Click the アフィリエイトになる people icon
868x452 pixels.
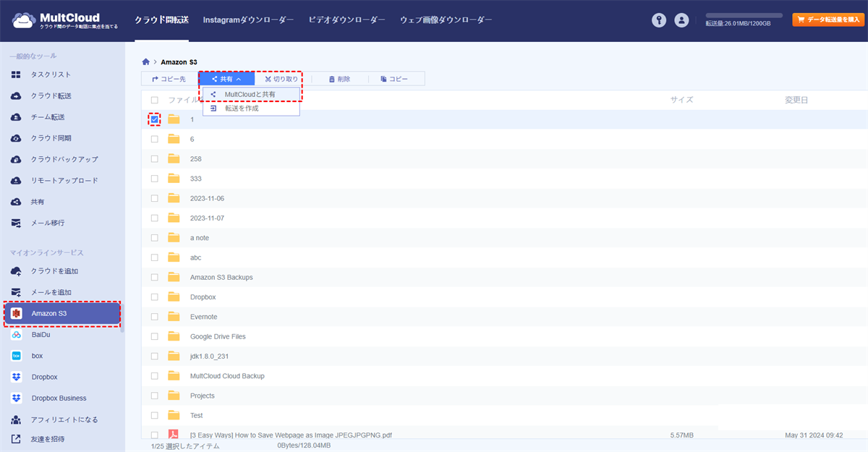tap(16, 419)
